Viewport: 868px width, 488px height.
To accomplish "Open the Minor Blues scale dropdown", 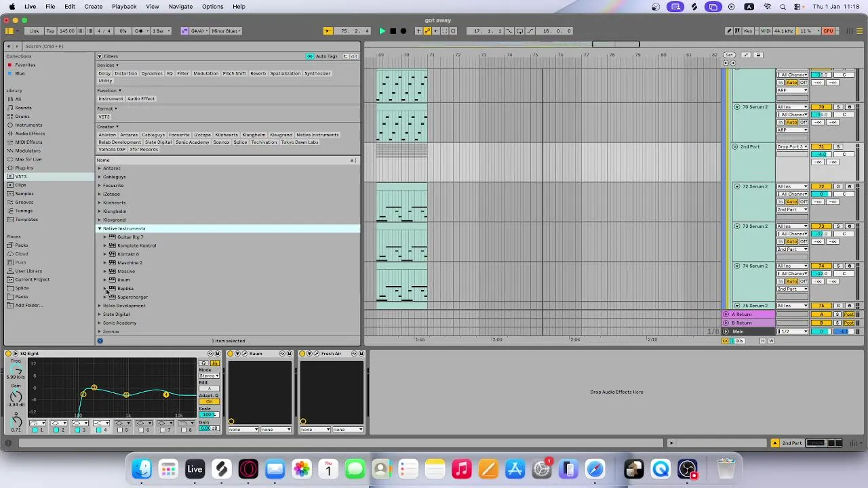I will point(226,30).
